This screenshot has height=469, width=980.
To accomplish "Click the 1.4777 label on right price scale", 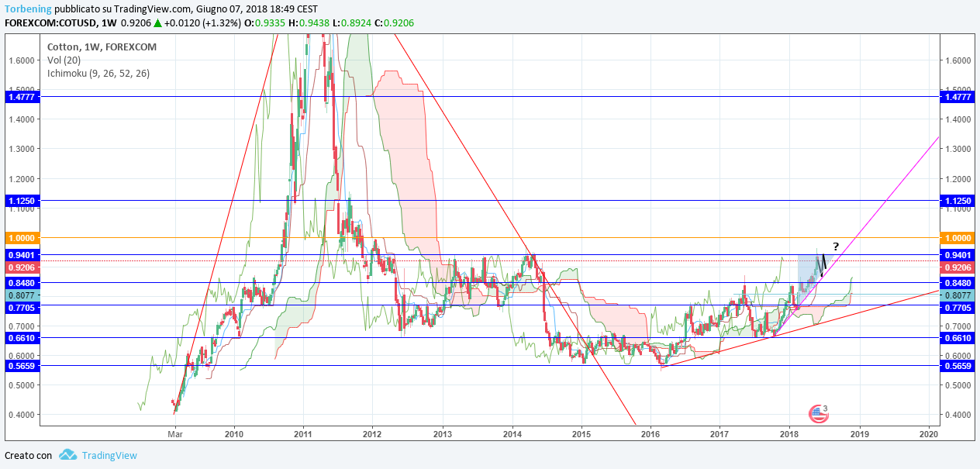I will point(957,97).
